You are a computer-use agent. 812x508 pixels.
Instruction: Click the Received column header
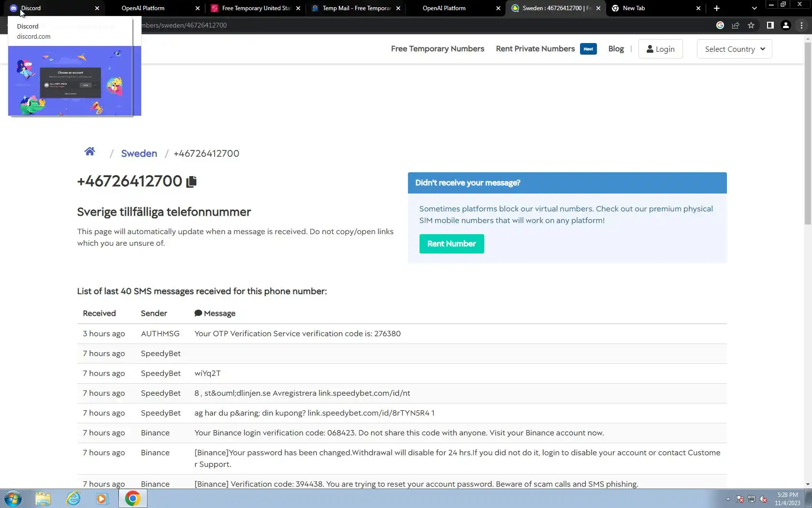[99, 314]
